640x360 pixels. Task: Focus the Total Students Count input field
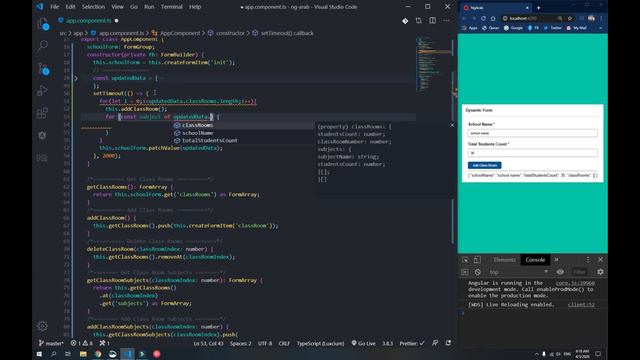(533, 153)
